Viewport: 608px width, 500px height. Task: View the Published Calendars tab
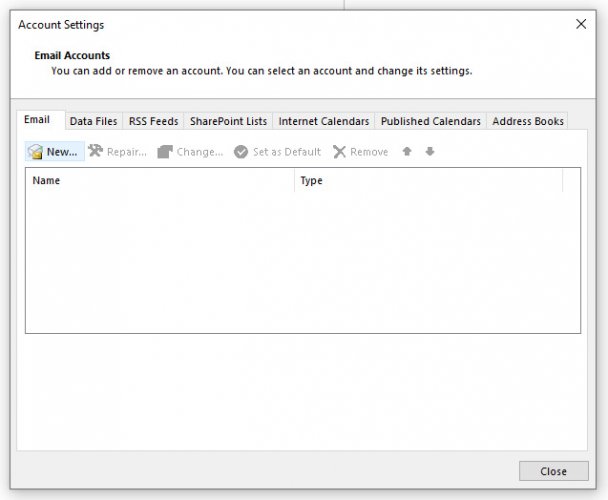[x=431, y=121]
